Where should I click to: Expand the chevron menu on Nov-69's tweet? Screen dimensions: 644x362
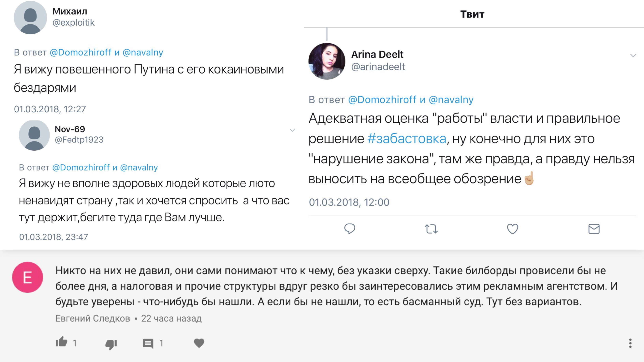coord(292,130)
